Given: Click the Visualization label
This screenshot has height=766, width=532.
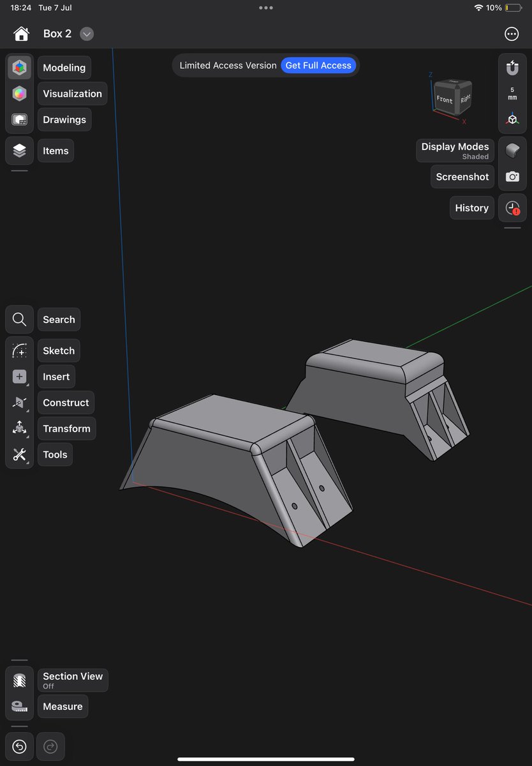Looking at the screenshot, I should (x=72, y=93).
